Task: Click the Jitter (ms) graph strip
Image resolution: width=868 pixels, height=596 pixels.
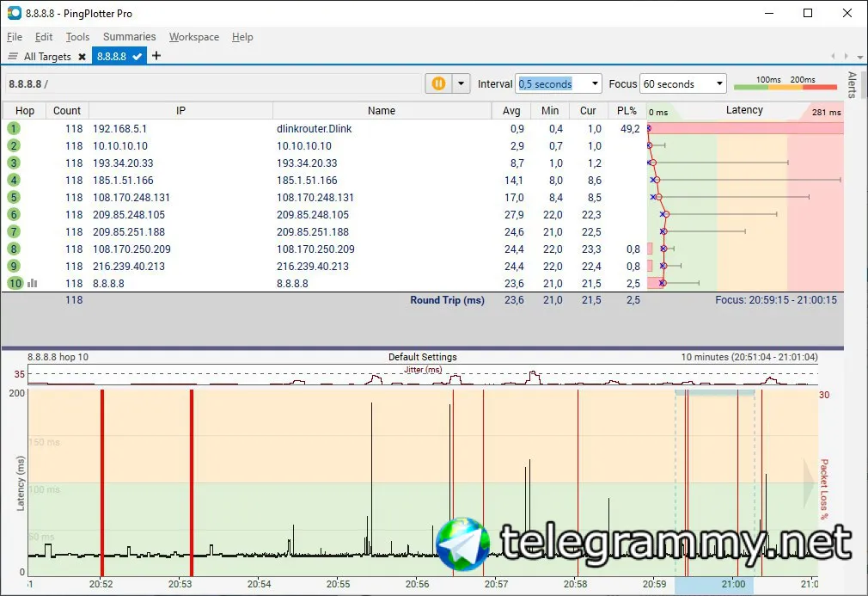Action: (423, 374)
